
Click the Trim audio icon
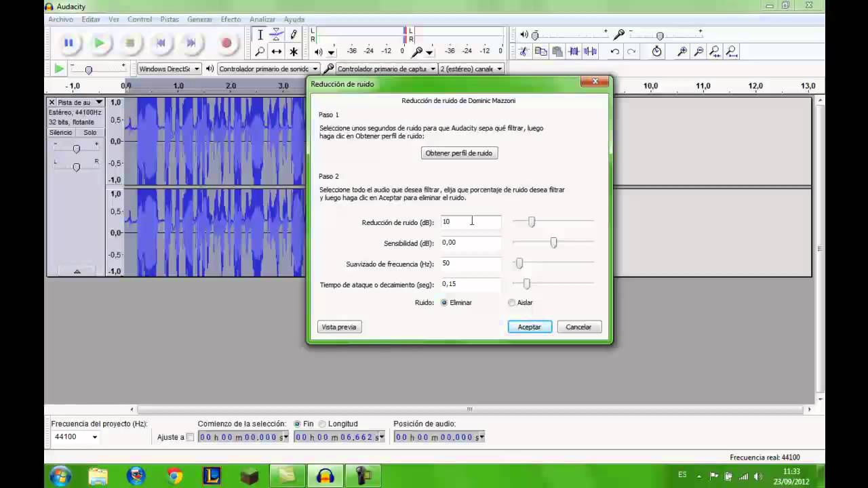click(x=574, y=52)
